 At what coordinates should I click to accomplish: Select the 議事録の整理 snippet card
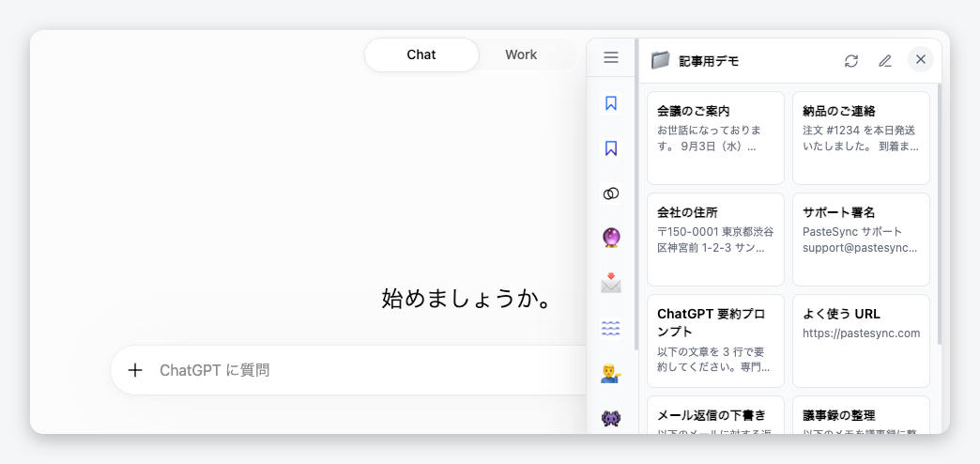(x=861, y=414)
